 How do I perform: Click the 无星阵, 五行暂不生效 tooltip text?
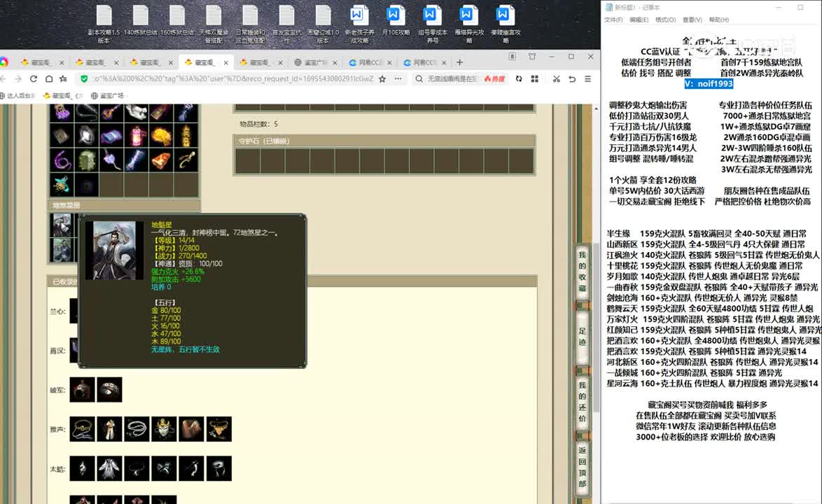click(185, 349)
